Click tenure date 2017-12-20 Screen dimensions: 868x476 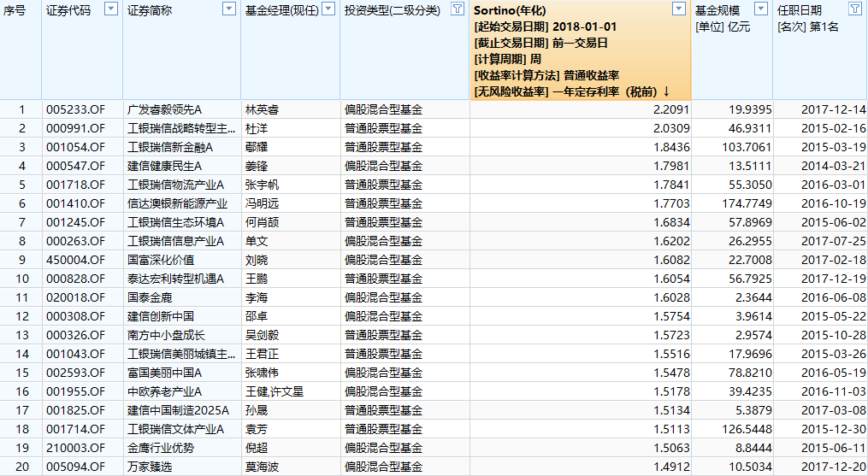[x=833, y=467]
